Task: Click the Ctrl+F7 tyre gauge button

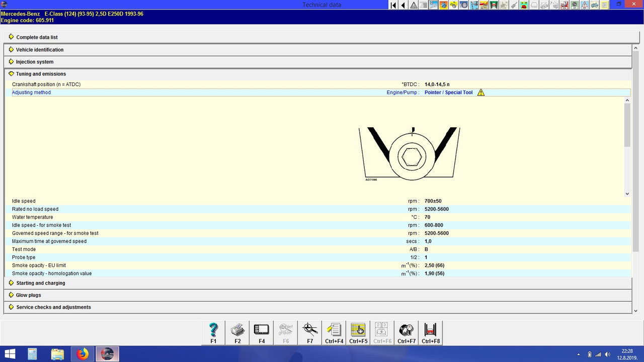Action: tap(407, 333)
